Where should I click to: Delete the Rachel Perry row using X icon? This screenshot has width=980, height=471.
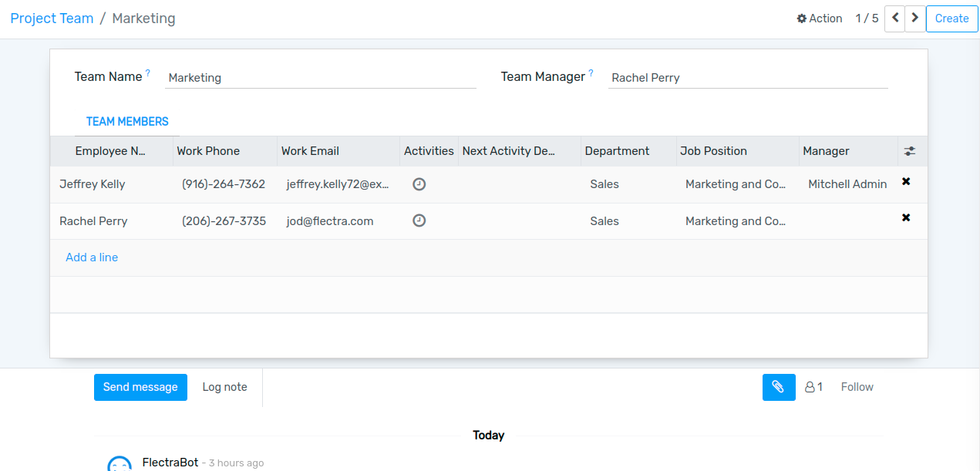[906, 218]
